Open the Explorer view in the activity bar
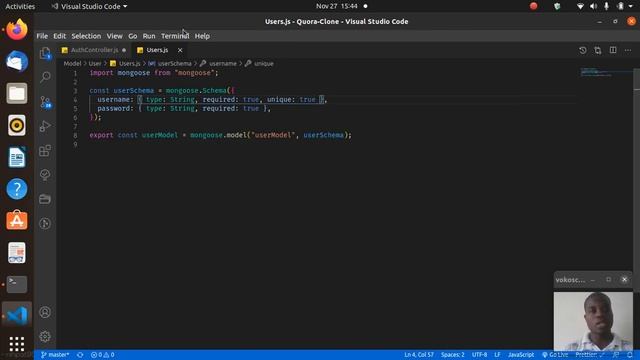This screenshot has height=360, width=640. tap(45, 53)
